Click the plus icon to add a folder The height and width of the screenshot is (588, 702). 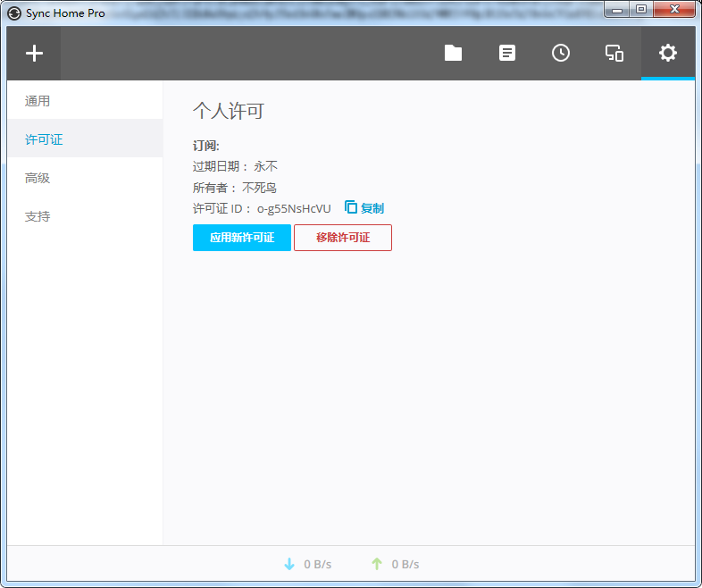pyautogui.click(x=34, y=54)
